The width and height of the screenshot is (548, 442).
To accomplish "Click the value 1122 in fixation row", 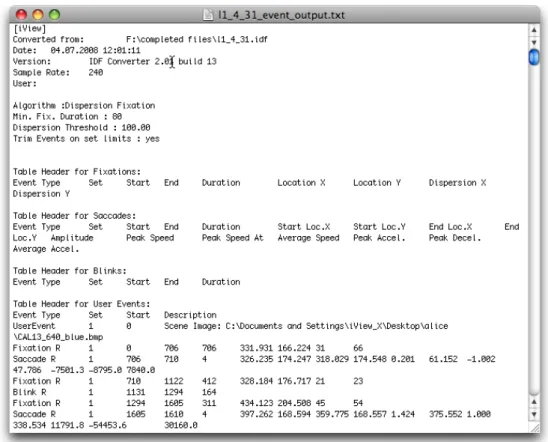I will [174, 381].
